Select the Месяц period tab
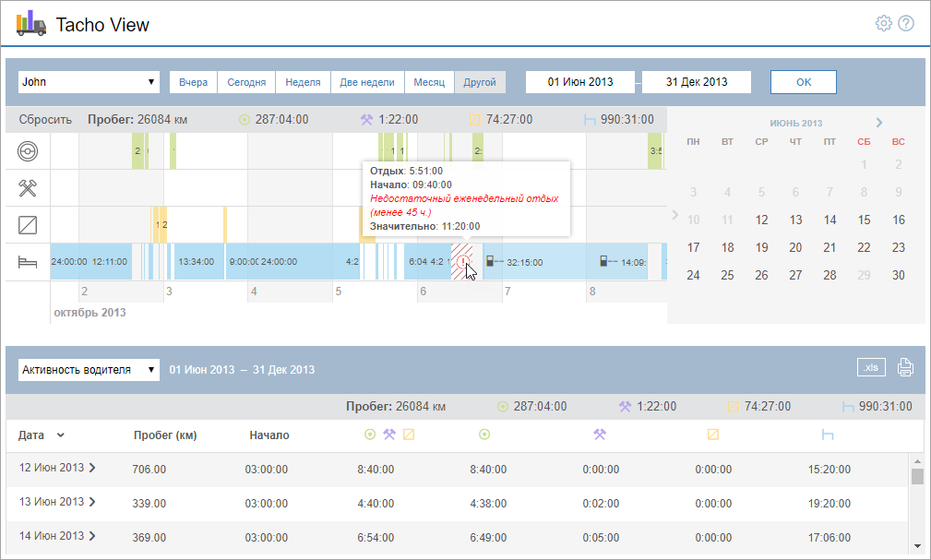Viewport: 931px width, 560px height. [x=429, y=82]
